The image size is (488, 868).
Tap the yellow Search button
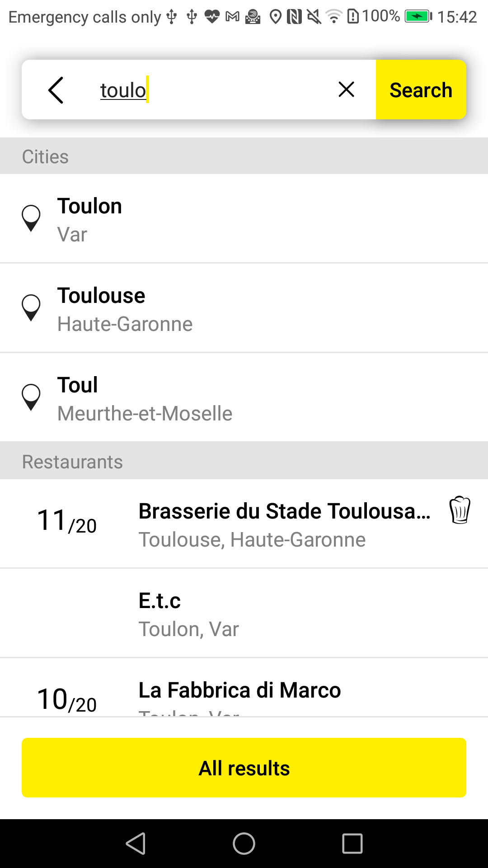coord(421,90)
